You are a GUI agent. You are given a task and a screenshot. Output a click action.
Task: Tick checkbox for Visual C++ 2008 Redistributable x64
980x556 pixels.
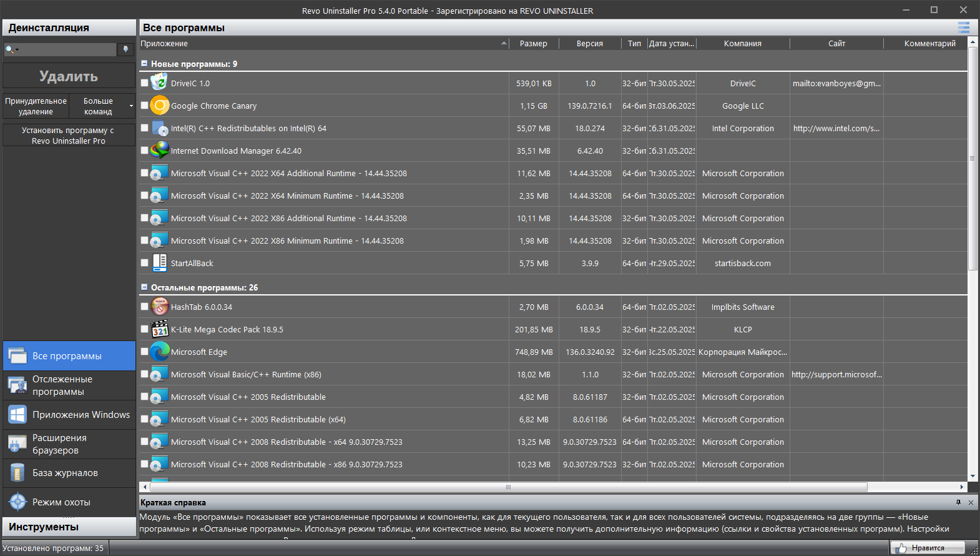145,441
